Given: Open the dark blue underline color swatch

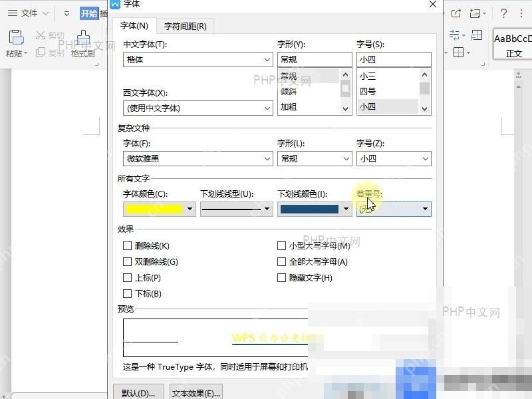Looking at the screenshot, I should click(x=315, y=209).
